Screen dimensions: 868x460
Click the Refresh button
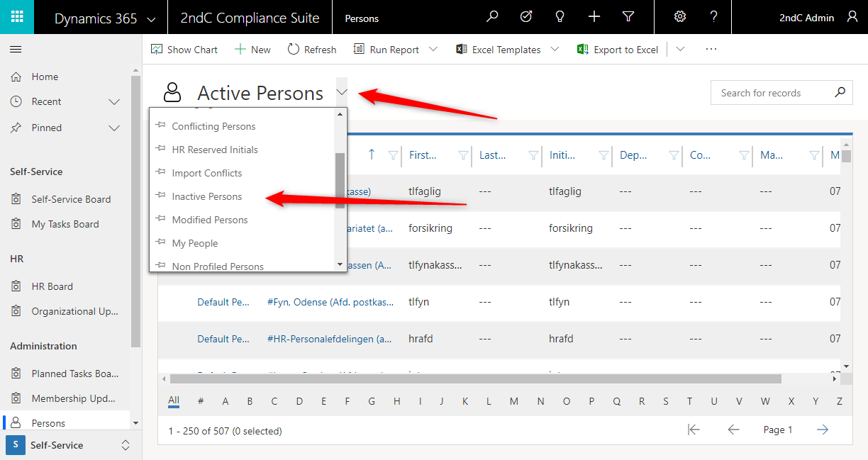312,50
